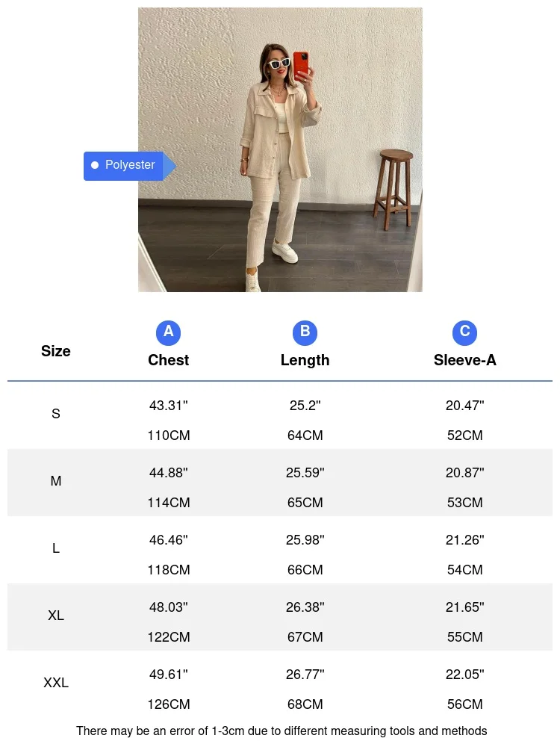Click the 21.65'' sleeve value for XL
Screen dimensions: 560x747
click(x=464, y=607)
